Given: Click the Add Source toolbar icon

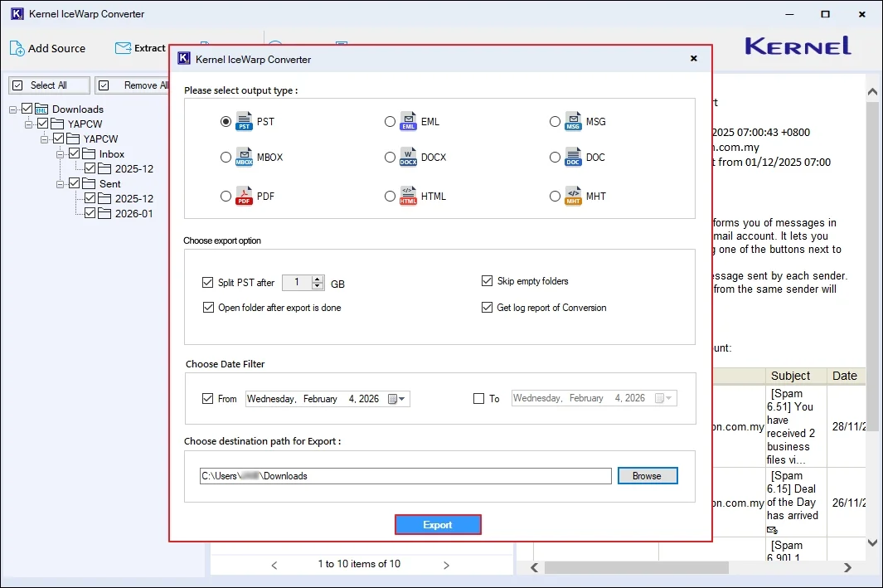Looking at the screenshot, I should (17, 48).
